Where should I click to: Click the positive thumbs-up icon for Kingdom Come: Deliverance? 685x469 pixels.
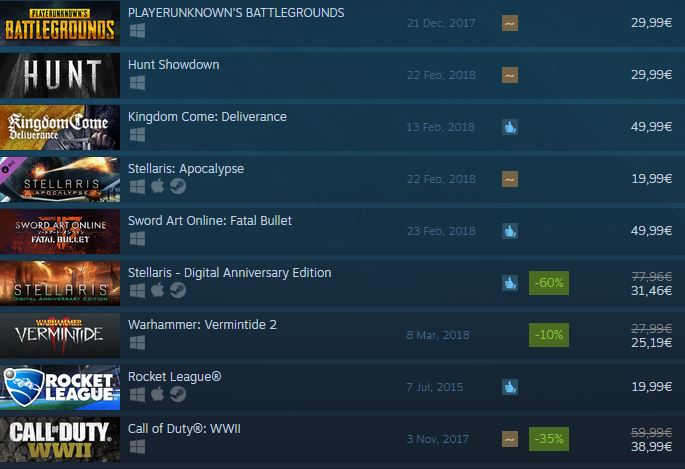pyautogui.click(x=509, y=127)
